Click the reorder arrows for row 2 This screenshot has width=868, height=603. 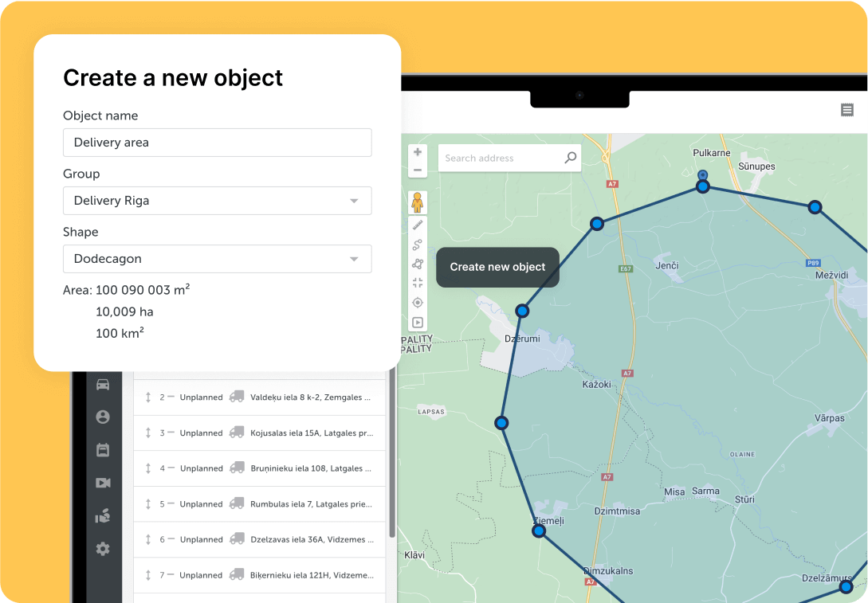coord(147,397)
